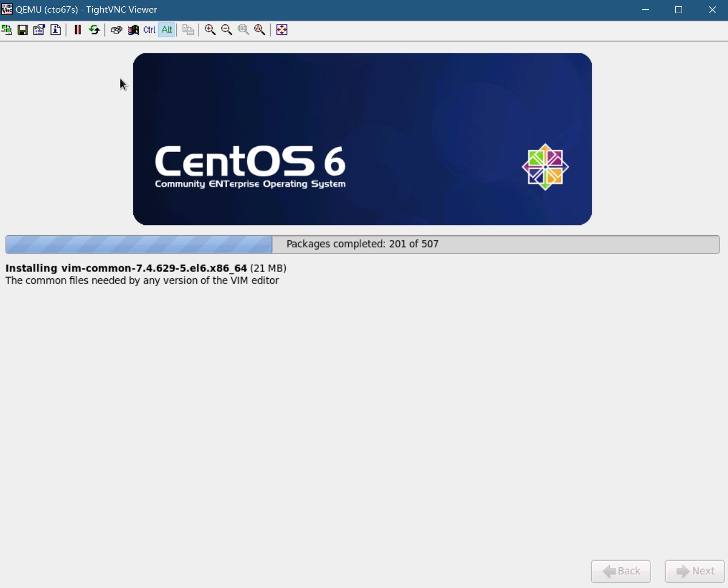This screenshot has height=588, width=728.
Task: Send Ctrl+Esc with the Windows flag icon
Action: [x=133, y=30]
